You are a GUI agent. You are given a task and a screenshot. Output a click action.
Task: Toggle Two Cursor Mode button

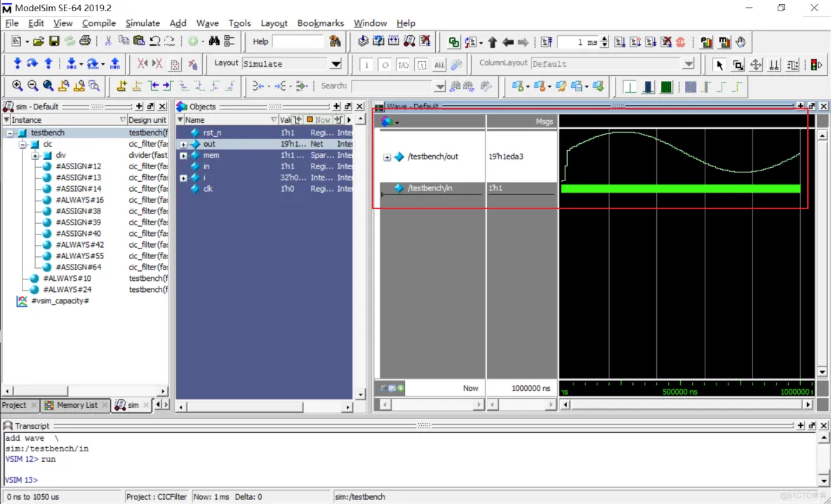774,65
